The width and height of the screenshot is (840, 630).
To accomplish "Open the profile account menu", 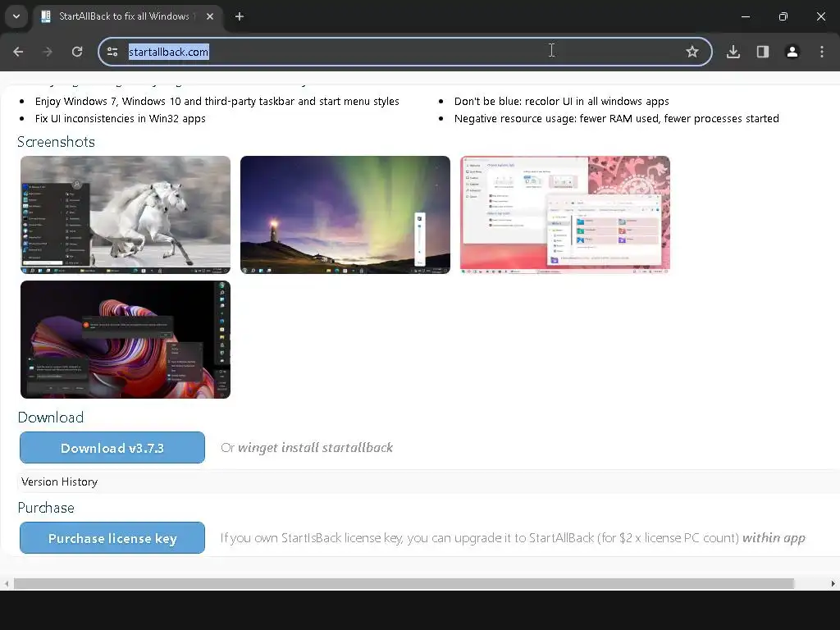I will click(792, 52).
